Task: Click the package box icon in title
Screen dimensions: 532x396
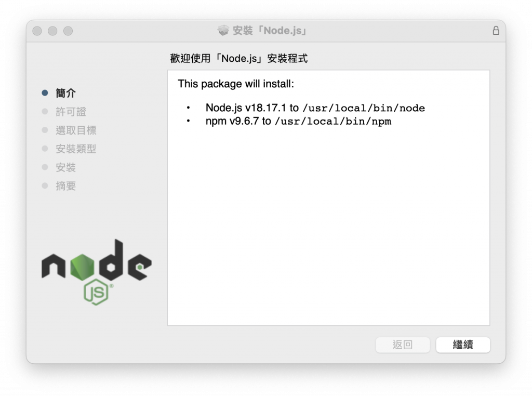Action: pos(223,31)
